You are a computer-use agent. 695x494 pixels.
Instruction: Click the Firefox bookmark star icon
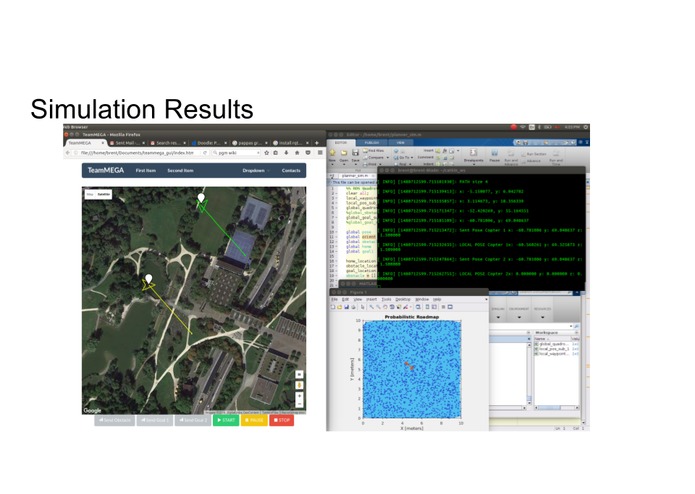[266, 153]
